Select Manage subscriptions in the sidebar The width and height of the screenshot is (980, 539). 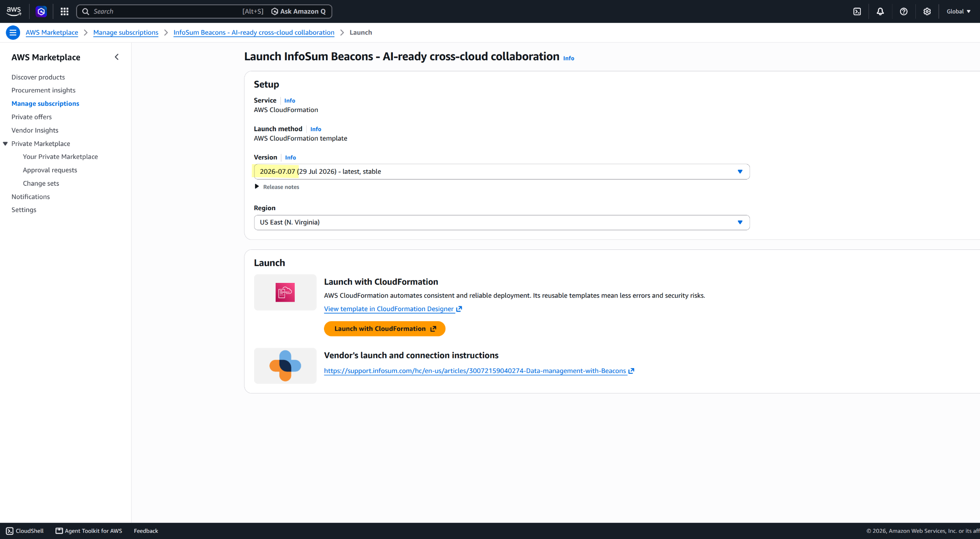tap(45, 104)
